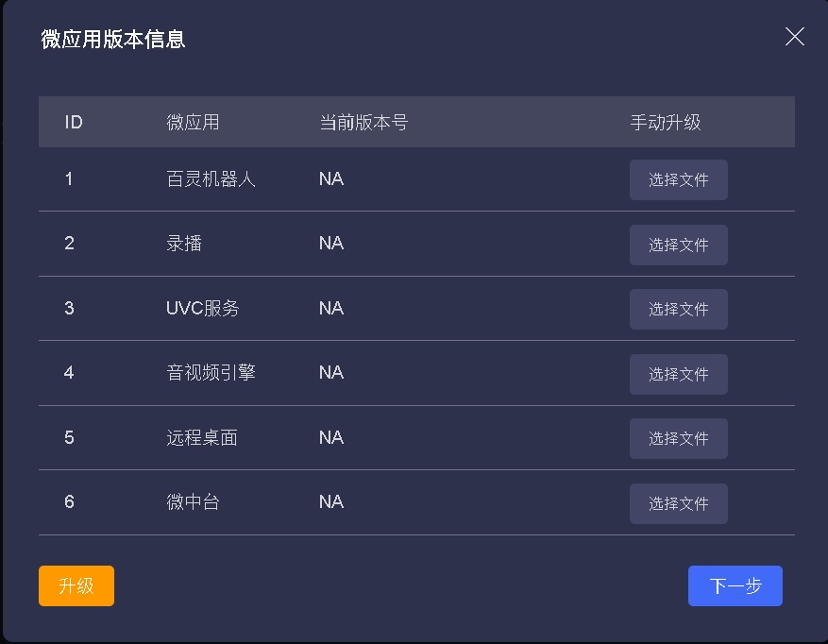The height and width of the screenshot is (644, 828).
Task: Click 选择文件 for 录播
Action: pyautogui.click(x=678, y=245)
